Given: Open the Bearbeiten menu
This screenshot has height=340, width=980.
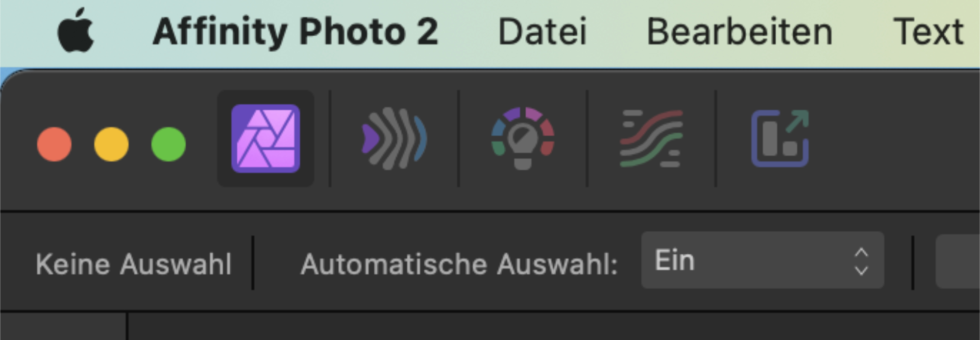Looking at the screenshot, I should [740, 30].
